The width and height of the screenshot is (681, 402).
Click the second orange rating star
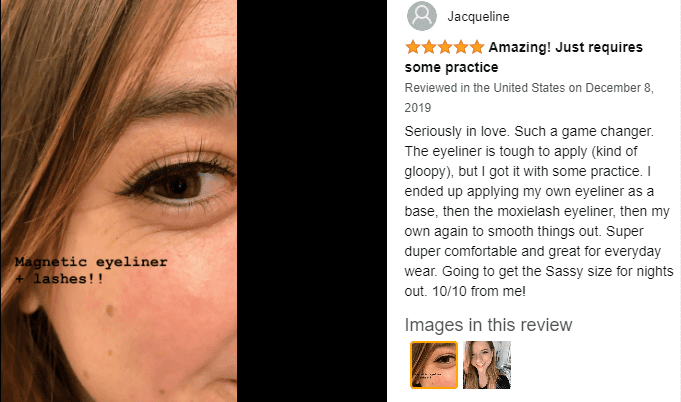(x=429, y=47)
